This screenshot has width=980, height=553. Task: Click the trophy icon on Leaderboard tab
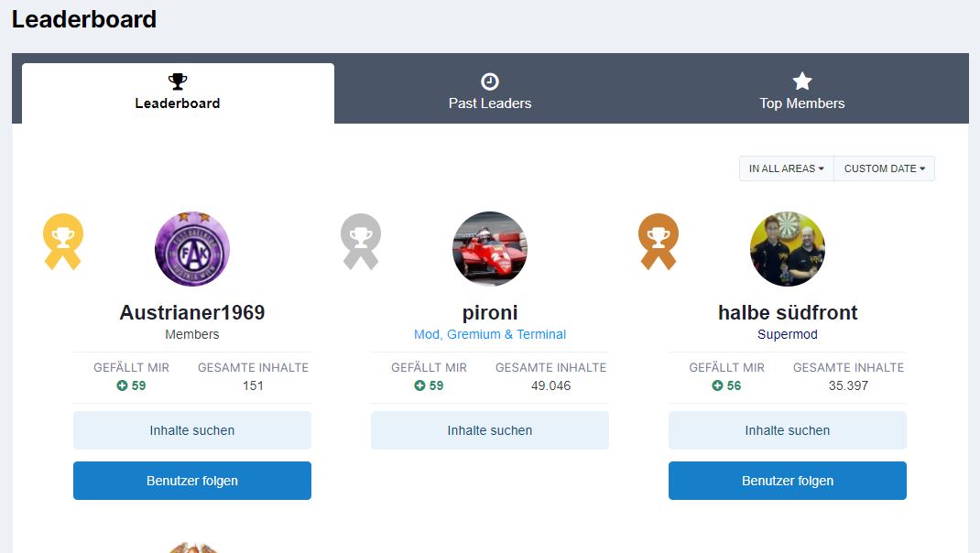coord(178,81)
